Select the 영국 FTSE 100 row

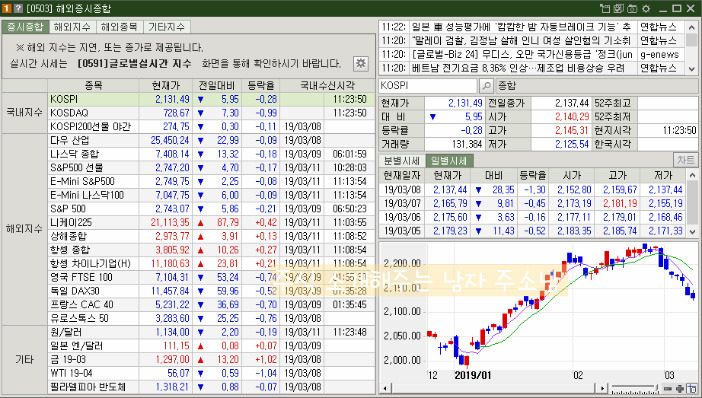[211, 277]
